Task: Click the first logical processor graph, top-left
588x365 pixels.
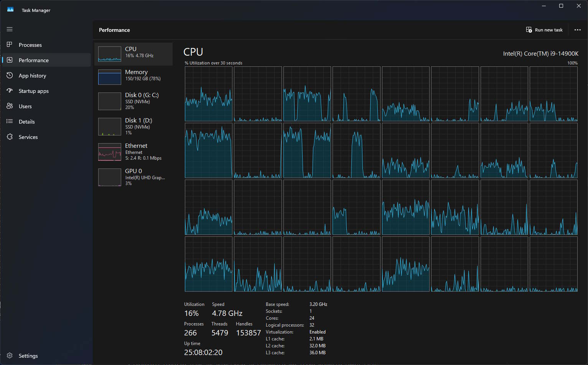Action: [x=209, y=94]
